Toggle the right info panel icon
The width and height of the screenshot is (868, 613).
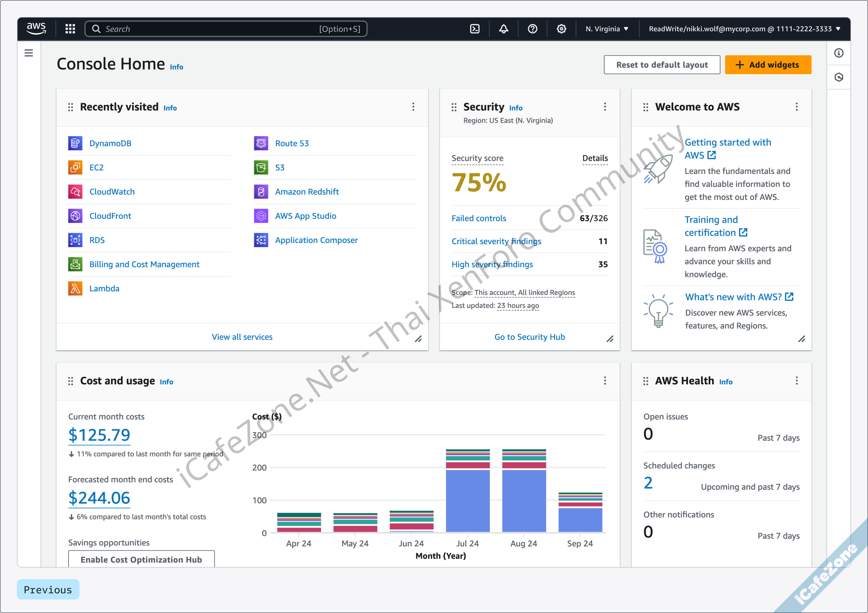[839, 53]
